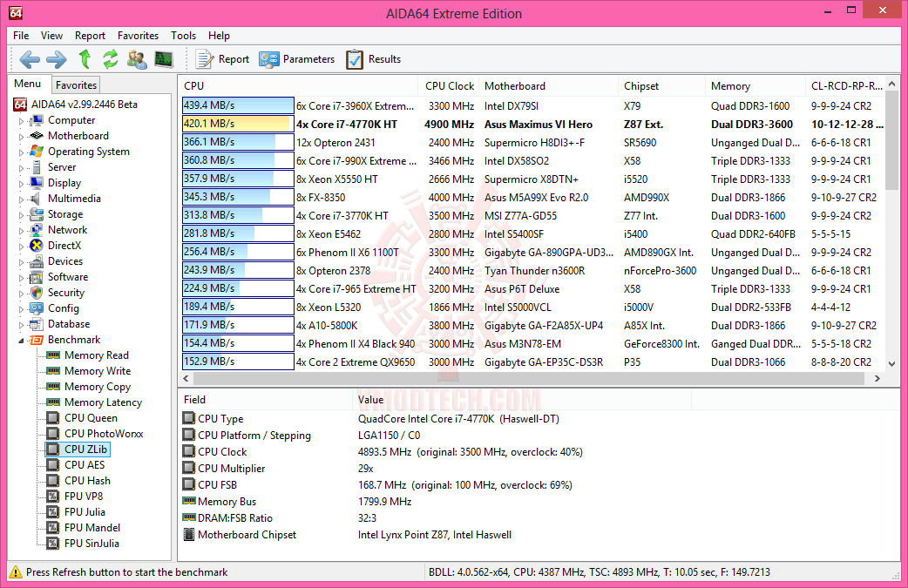Click the Field column header
Image resolution: width=908 pixels, height=588 pixels.
(265, 399)
